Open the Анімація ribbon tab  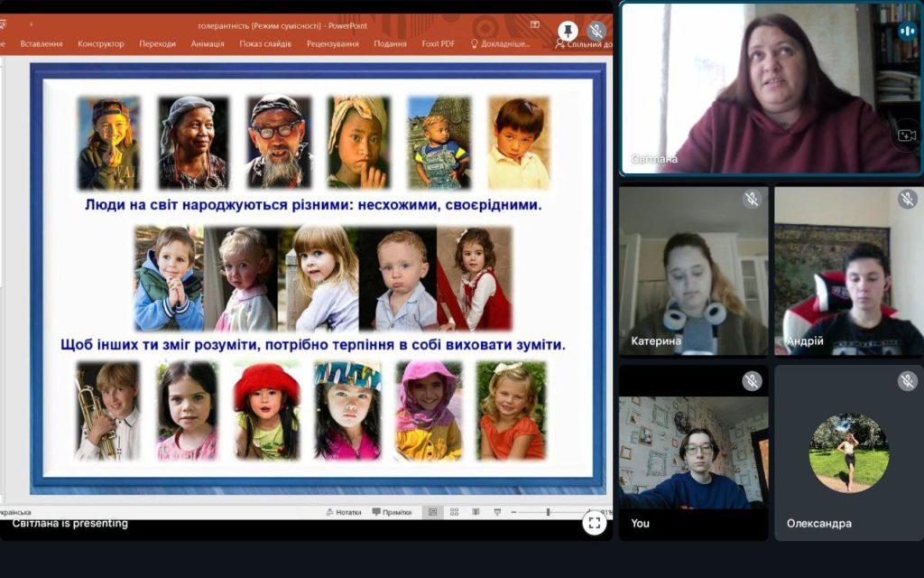pos(208,43)
